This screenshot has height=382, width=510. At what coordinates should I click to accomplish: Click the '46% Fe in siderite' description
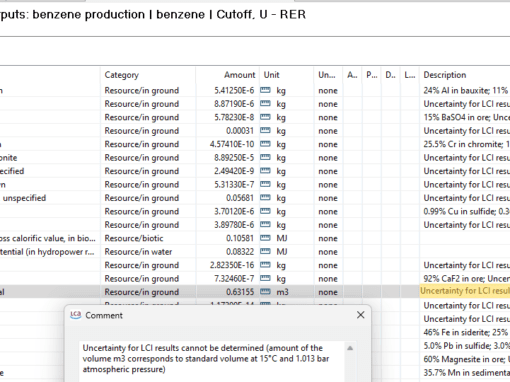[465, 332]
